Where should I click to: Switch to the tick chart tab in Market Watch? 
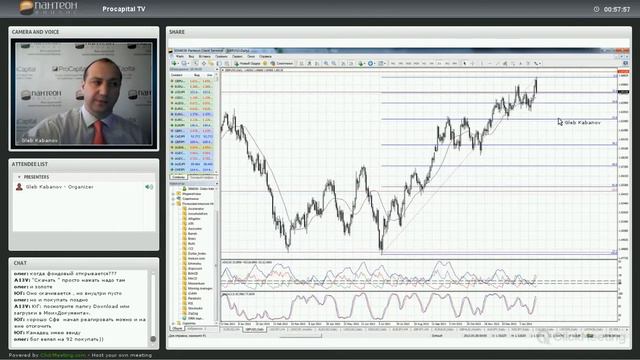202,177
